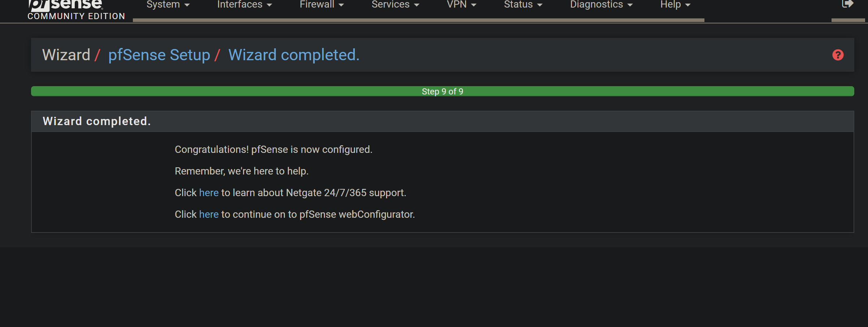868x327 pixels.
Task: Click the 'Congratulations! pfSense is now configured.' text
Action: (273, 150)
